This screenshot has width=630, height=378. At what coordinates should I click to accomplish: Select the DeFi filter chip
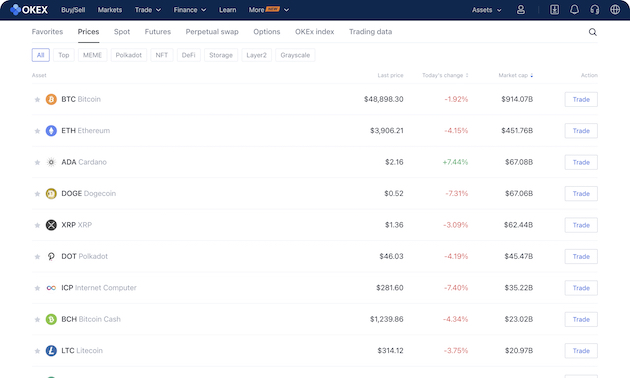[188, 55]
